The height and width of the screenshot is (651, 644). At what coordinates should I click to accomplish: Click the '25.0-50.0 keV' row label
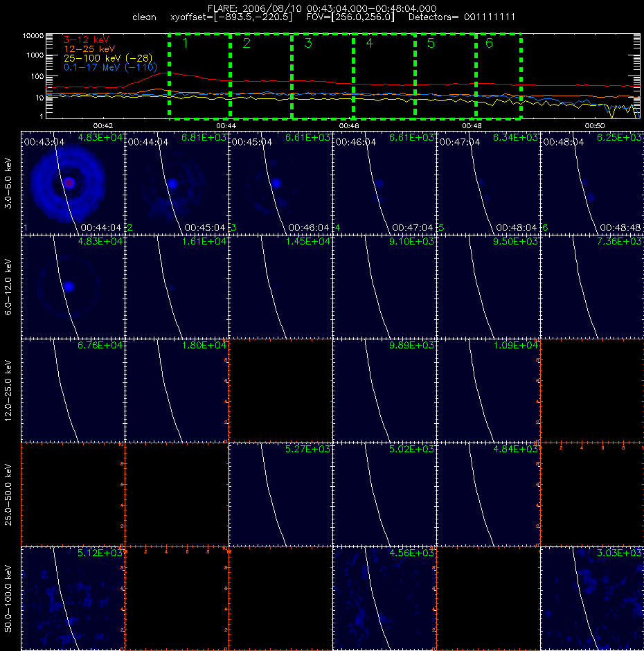pyautogui.click(x=8, y=494)
